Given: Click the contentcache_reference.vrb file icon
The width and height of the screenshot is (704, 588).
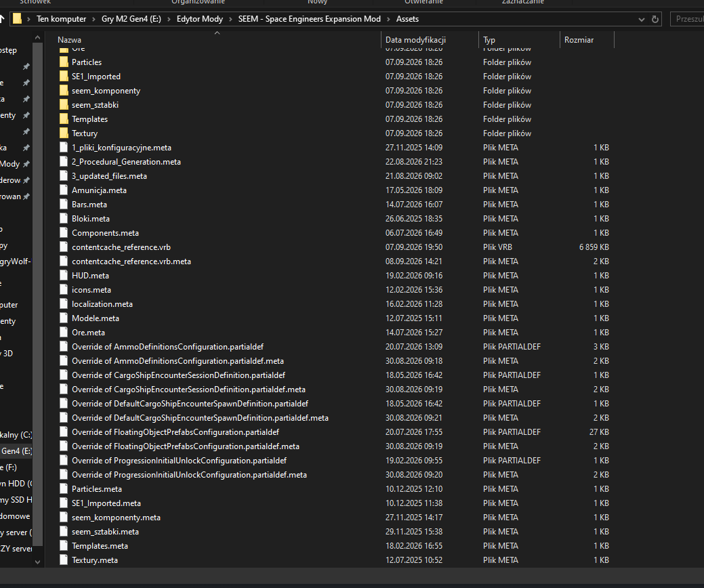Looking at the screenshot, I should (x=64, y=247).
